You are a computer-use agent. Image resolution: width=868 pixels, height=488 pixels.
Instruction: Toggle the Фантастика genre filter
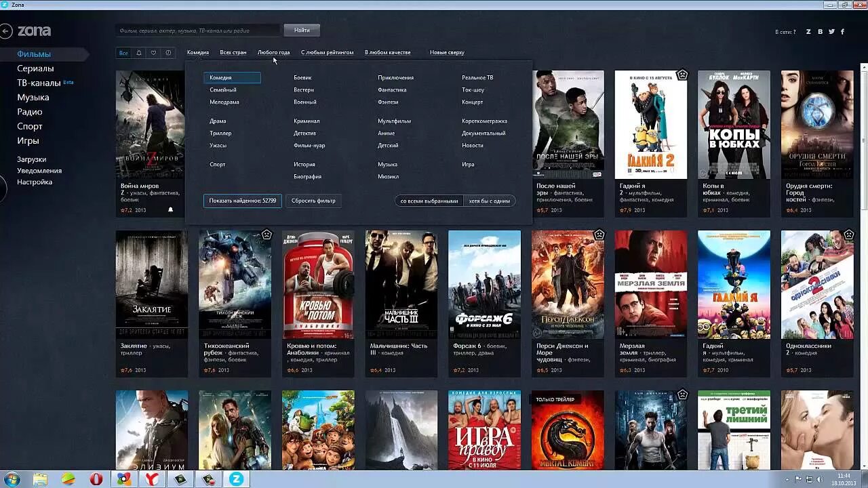point(392,90)
